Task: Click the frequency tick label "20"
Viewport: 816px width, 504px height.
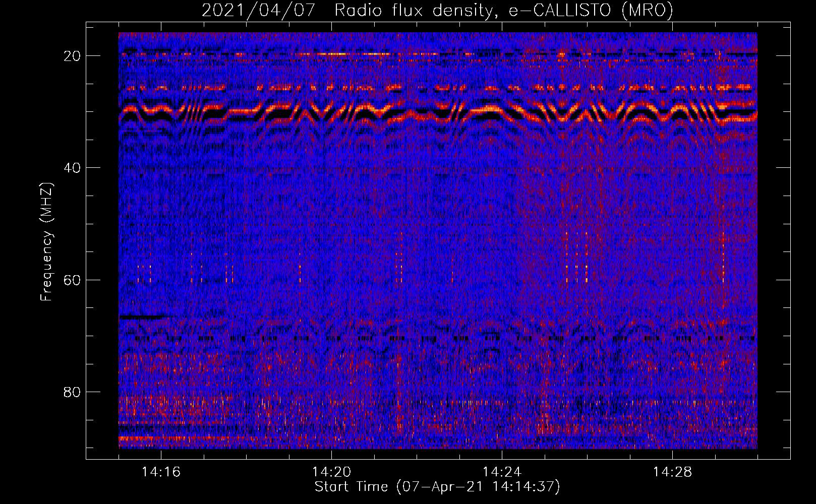Action: [72, 56]
